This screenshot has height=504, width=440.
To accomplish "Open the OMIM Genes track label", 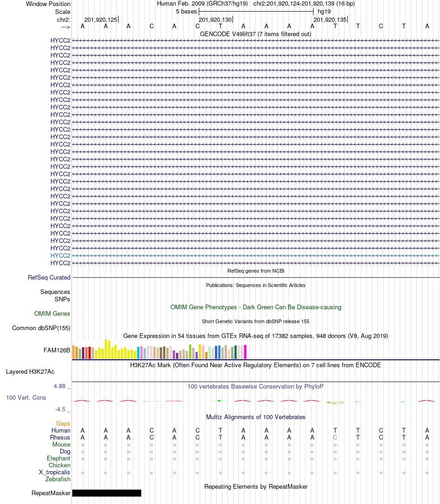I will pyautogui.click(x=52, y=313).
